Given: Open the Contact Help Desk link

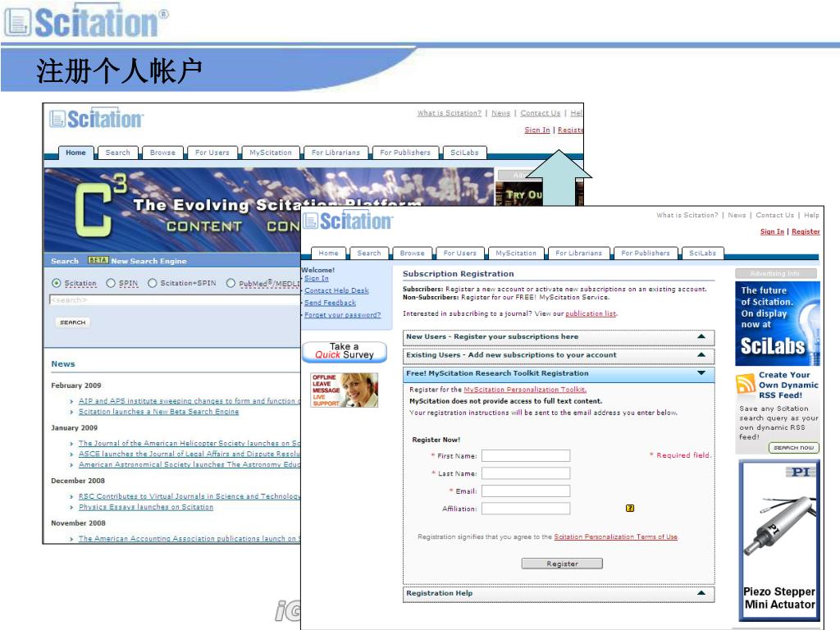Looking at the screenshot, I should (x=336, y=290).
